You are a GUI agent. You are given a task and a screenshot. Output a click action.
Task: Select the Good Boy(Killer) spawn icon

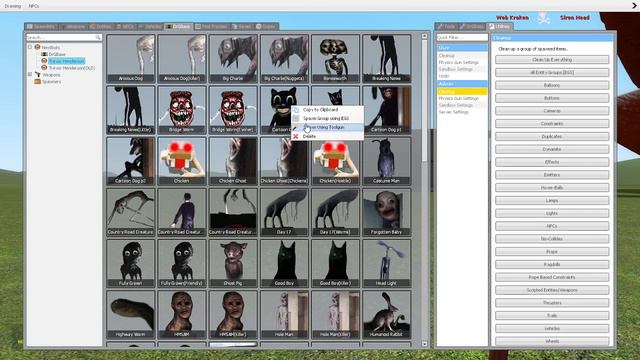[x=336, y=263]
